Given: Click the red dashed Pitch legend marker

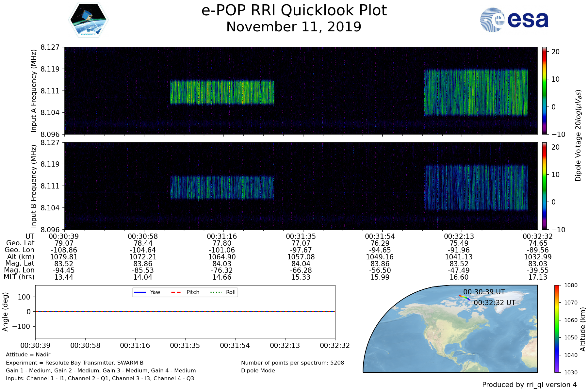Looking at the screenshot, I should (176, 292).
